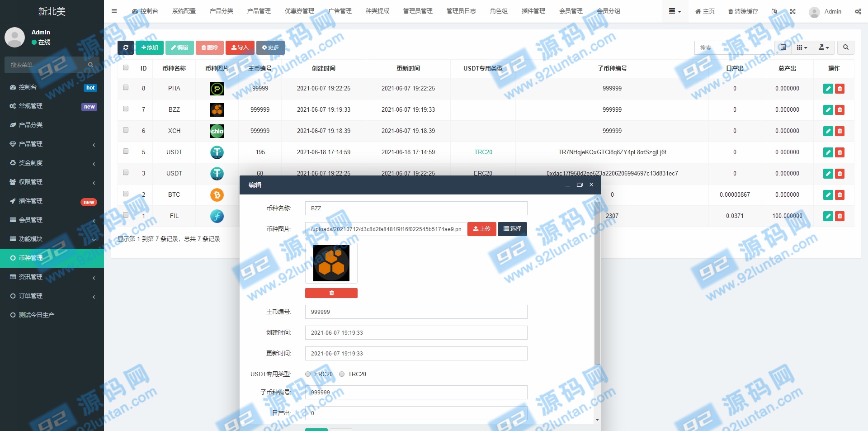This screenshot has height=431, width=868.
Task: Click the 删除 toolbar button
Action: coord(210,47)
